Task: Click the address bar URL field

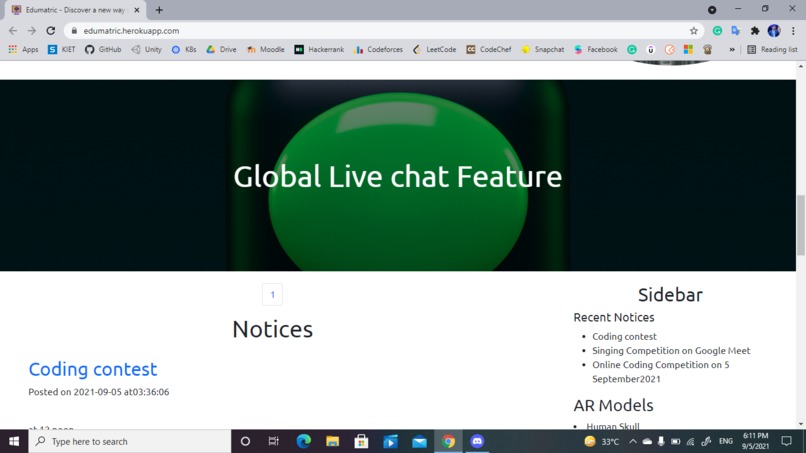Action: (x=380, y=31)
